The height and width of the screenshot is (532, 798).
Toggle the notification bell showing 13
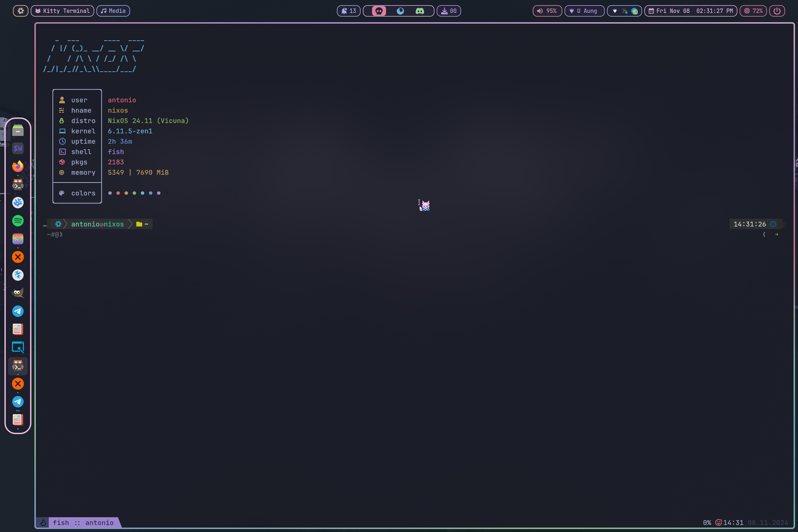pyautogui.click(x=348, y=11)
